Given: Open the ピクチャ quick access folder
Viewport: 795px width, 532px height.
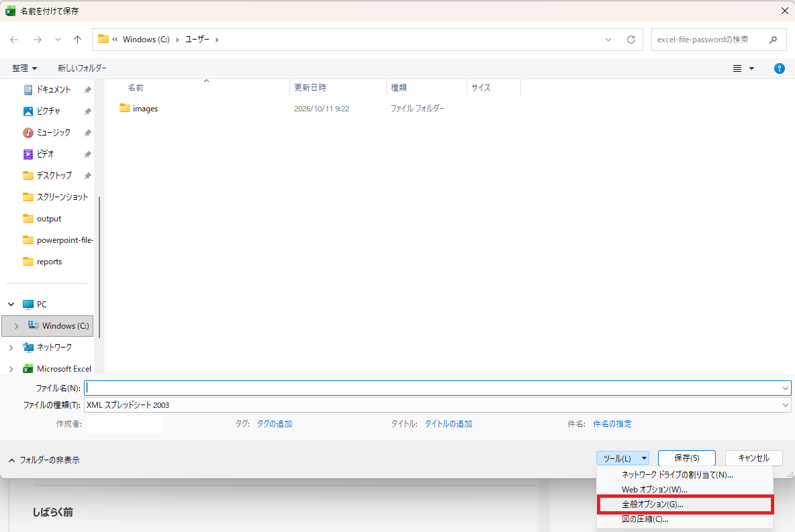Looking at the screenshot, I should pyautogui.click(x=48, y=111).
